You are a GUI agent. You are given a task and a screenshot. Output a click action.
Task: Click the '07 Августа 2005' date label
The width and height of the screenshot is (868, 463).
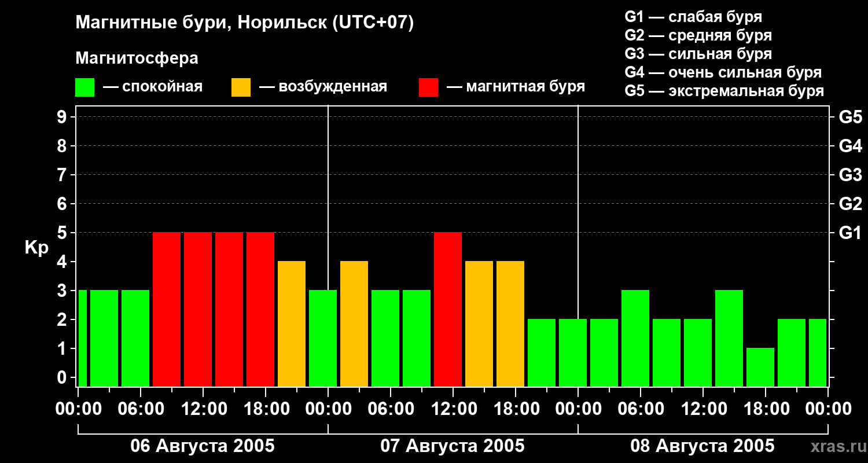pos(453,446)
